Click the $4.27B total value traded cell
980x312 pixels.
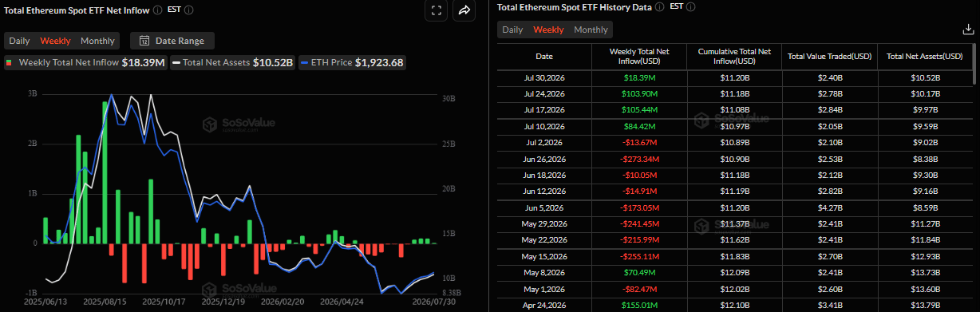829,207
